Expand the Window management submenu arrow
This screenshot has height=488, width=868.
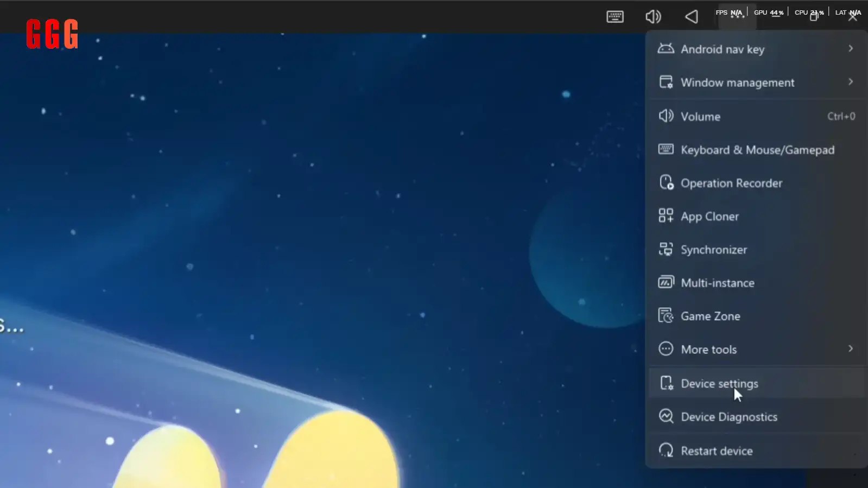click(x=851, y=81)
